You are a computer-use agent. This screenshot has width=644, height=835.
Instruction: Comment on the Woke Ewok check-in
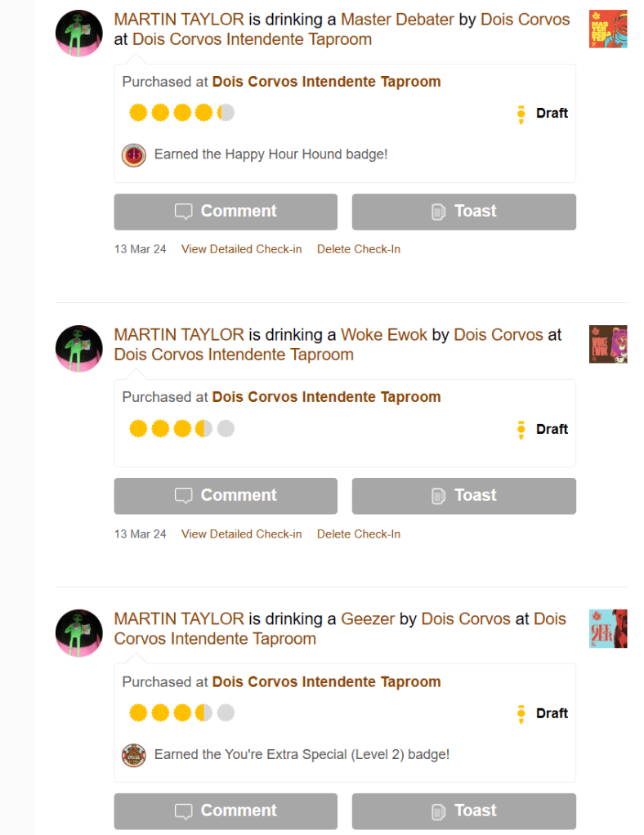click(226, 496)
